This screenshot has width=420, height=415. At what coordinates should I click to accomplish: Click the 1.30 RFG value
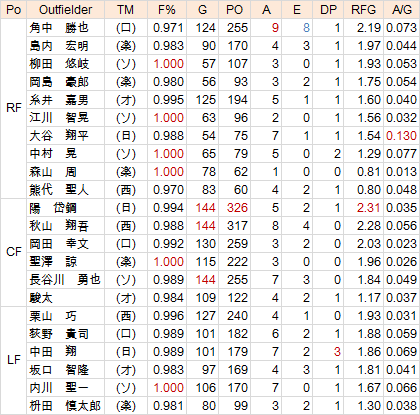[368, 406]
